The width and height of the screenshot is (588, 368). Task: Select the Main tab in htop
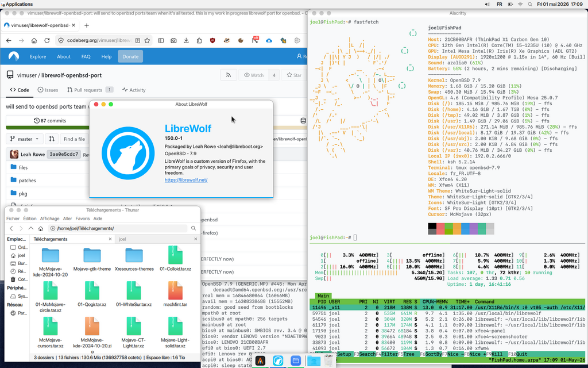pyautogui.click(x=323, y=296)
